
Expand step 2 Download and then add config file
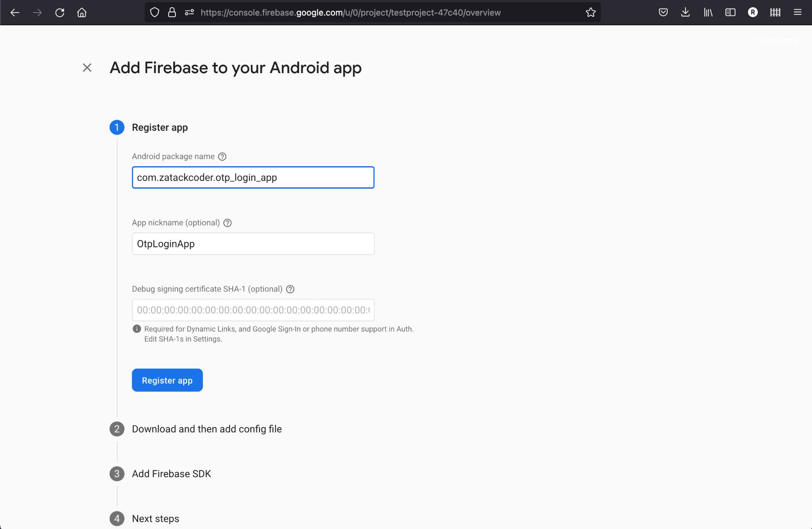tap(207, 429)
